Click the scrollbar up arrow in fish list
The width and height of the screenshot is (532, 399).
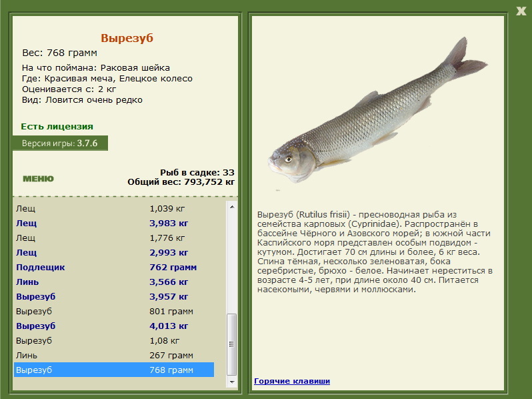point(232,207)
